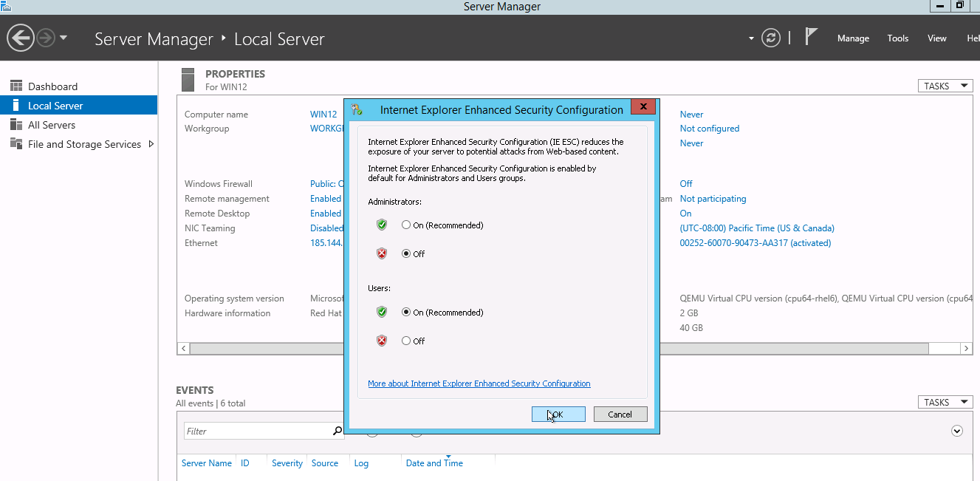Open the partly cut-off Help menu
Screen dimensions: 980x481
973,38
